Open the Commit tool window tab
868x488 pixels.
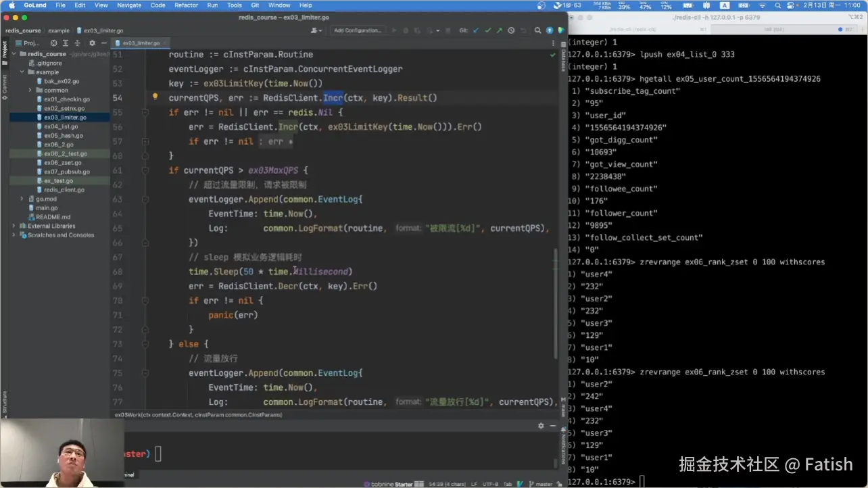click(4, 86)
